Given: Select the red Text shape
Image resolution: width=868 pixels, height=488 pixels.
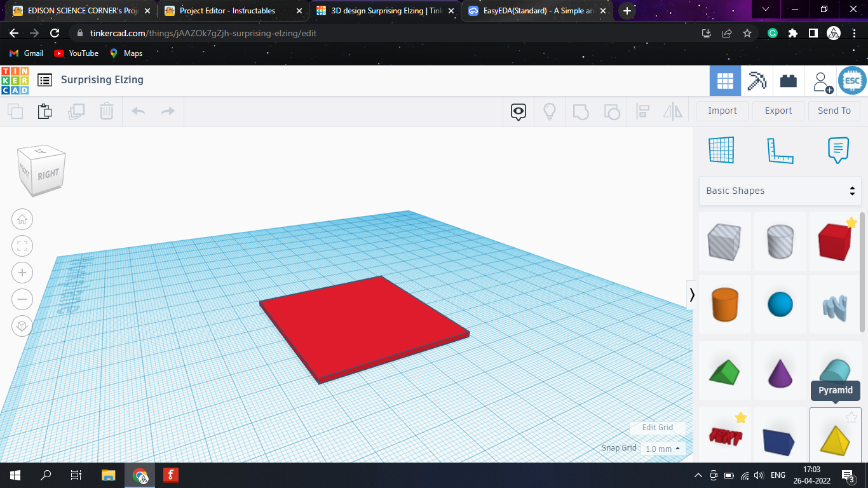Looking at the screenshot, I should point(725,436).
